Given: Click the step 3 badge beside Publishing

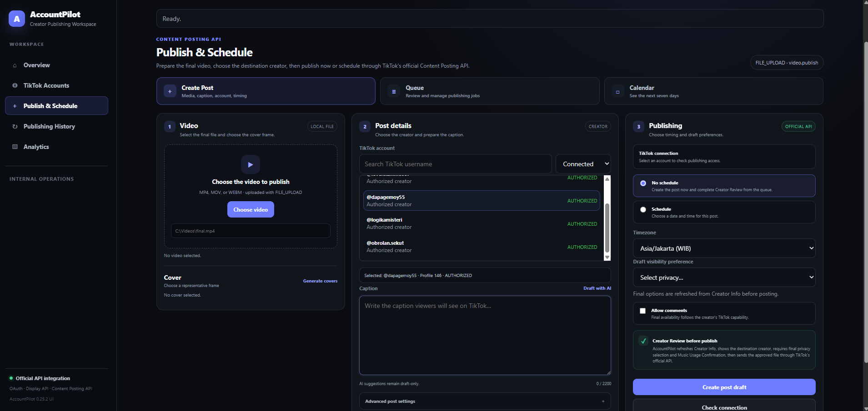Looking at the screenshot, I should (638, 127).
